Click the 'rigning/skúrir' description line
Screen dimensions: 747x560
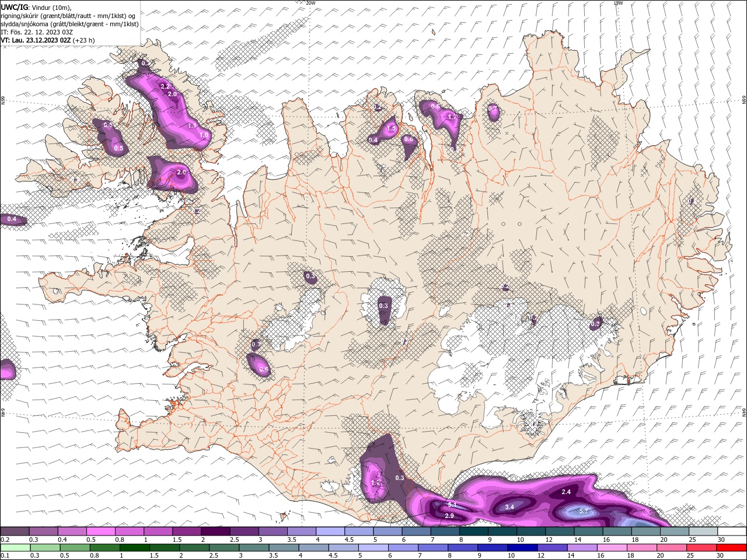(x=68, y=16)
